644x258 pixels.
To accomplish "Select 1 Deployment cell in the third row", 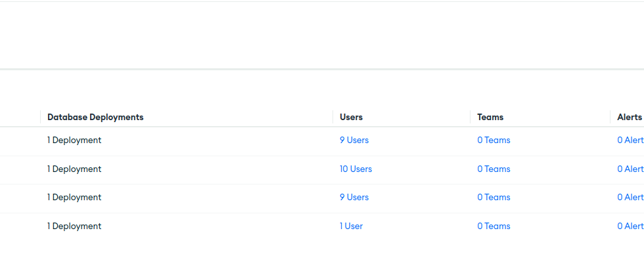I will point(74,198).
